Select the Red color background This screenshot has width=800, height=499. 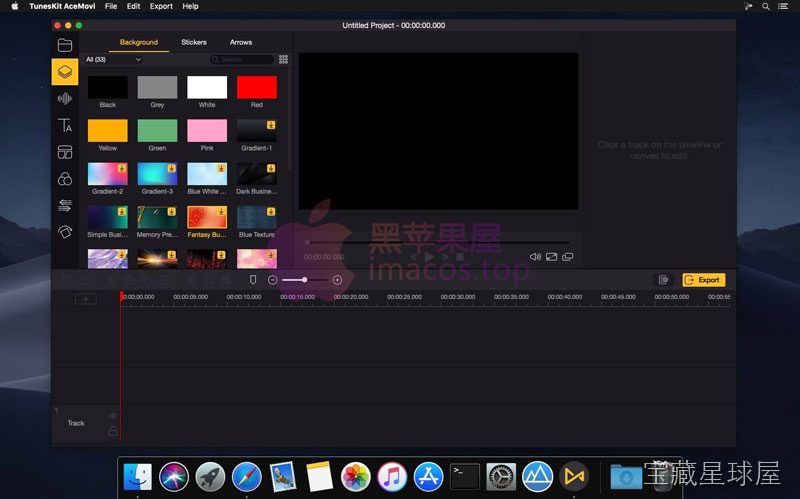coord(257,87)
